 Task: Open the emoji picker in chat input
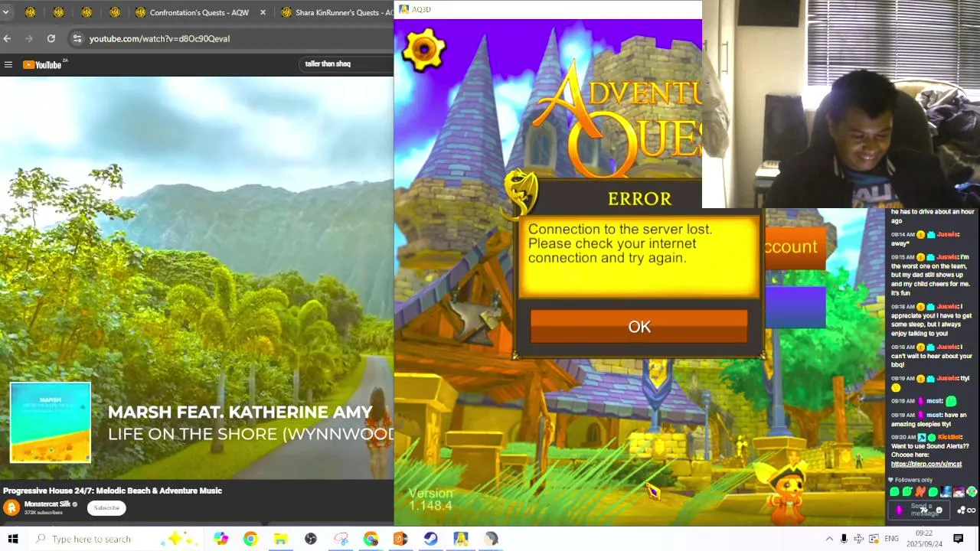[939, 510]
